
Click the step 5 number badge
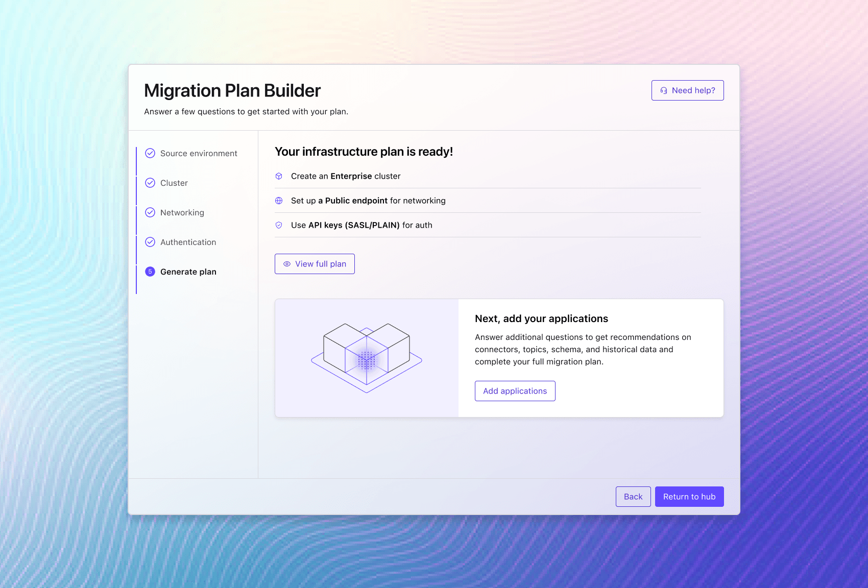150,272
